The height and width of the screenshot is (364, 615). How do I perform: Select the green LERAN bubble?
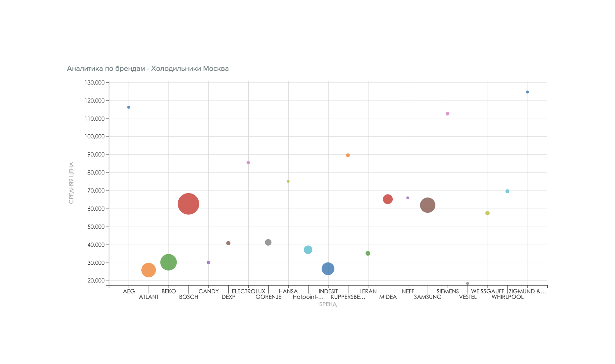368,253
